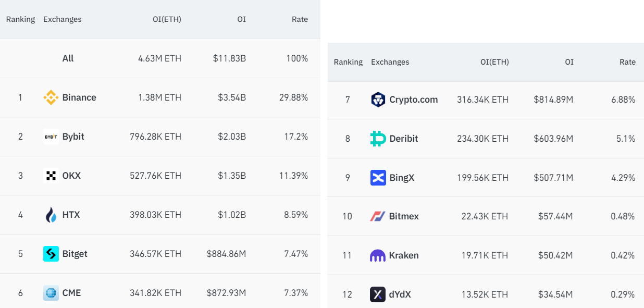Screen dimensions: 644x308
Task: Select the All exchanges row label
Action: 68,58
